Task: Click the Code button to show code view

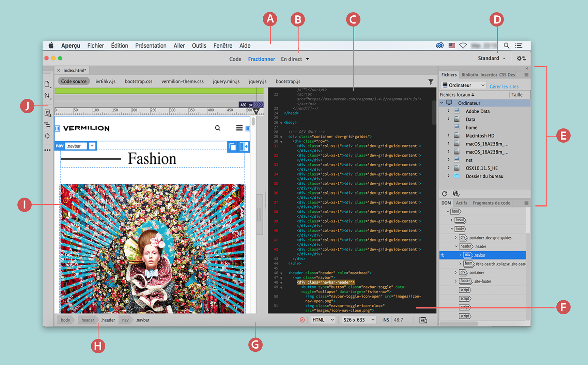Action: 235,59
